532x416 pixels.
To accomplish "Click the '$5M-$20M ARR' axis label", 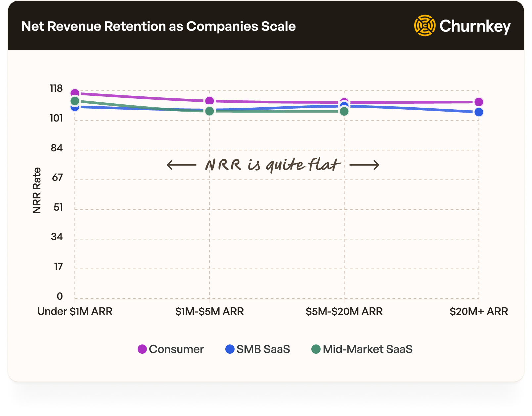I will [344, 311].
